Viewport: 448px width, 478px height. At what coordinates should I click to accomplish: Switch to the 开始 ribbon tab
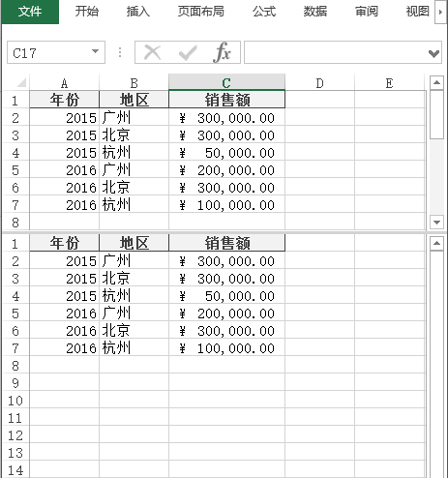[87, 12]
